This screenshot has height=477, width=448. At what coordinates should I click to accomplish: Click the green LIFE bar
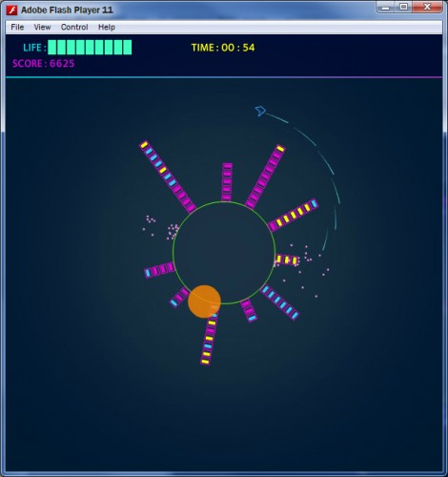point(90,48)
